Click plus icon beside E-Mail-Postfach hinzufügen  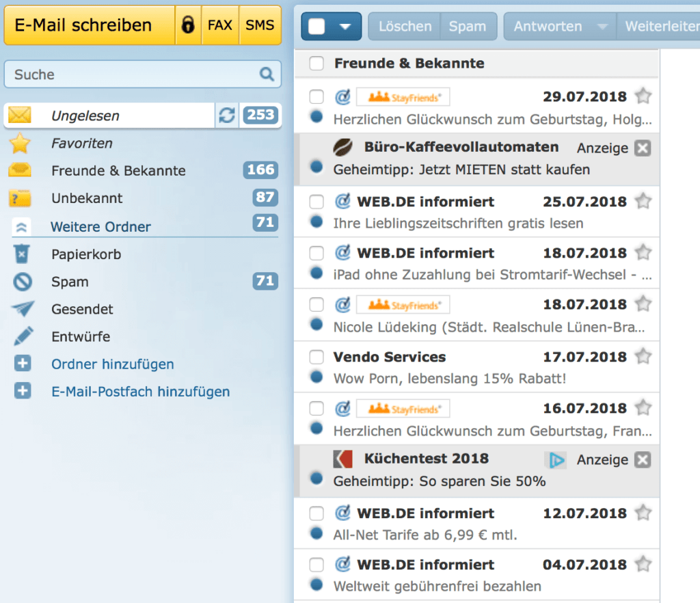point(23,391)
